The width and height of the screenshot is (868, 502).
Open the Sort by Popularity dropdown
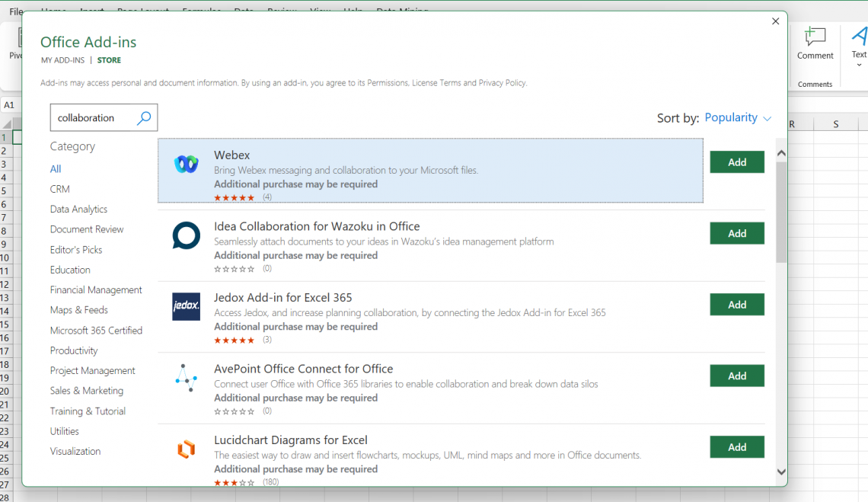click(737, 117)
